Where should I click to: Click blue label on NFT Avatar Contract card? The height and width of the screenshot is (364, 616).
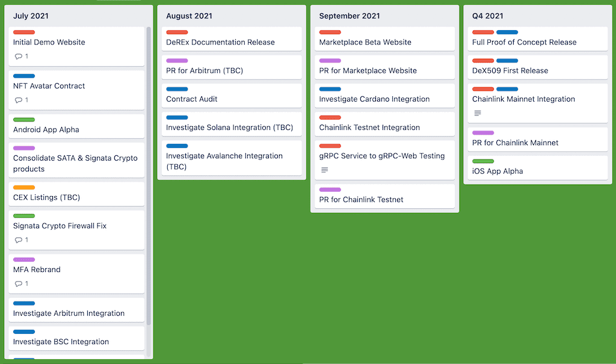click(24, 76)
